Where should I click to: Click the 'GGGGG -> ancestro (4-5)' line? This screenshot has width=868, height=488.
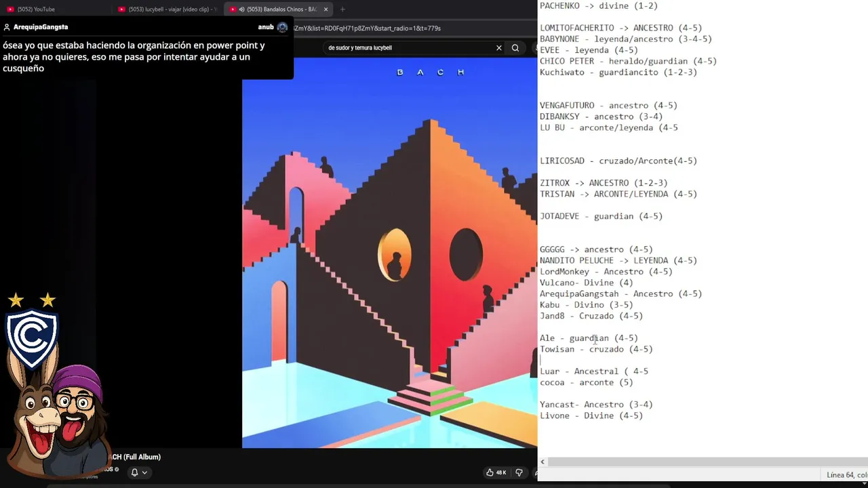[x=596, y=249]
